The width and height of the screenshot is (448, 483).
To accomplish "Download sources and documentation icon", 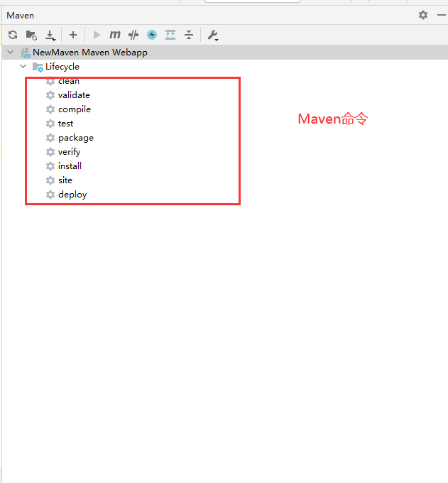I will tap(50, 36).
